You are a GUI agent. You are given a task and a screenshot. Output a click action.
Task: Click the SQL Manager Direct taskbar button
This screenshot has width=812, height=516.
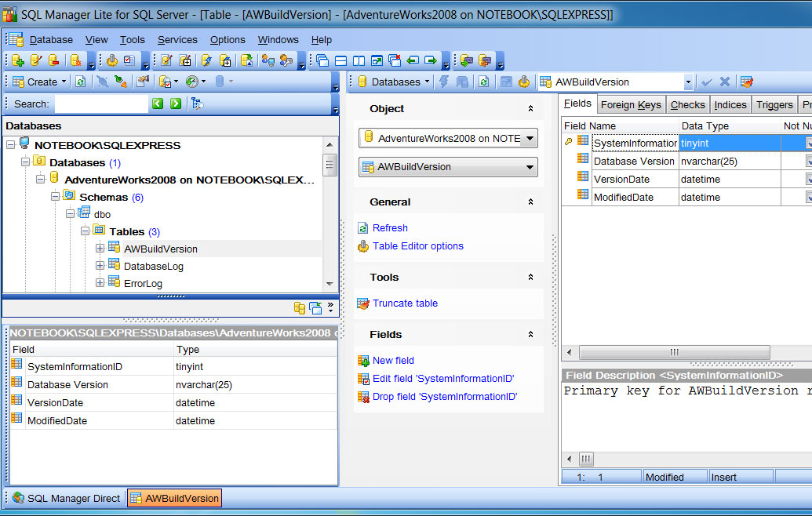[x=66, y=498]
